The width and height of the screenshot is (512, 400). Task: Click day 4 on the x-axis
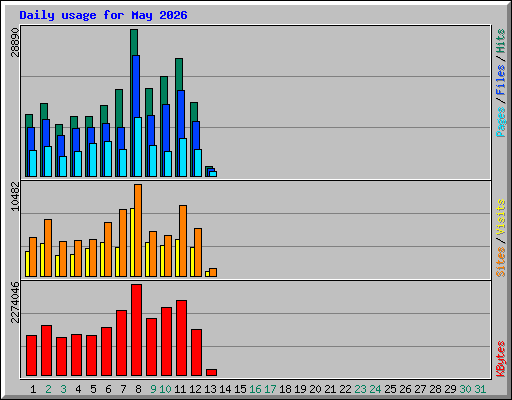pyautogui.click(x=78, y=389)
